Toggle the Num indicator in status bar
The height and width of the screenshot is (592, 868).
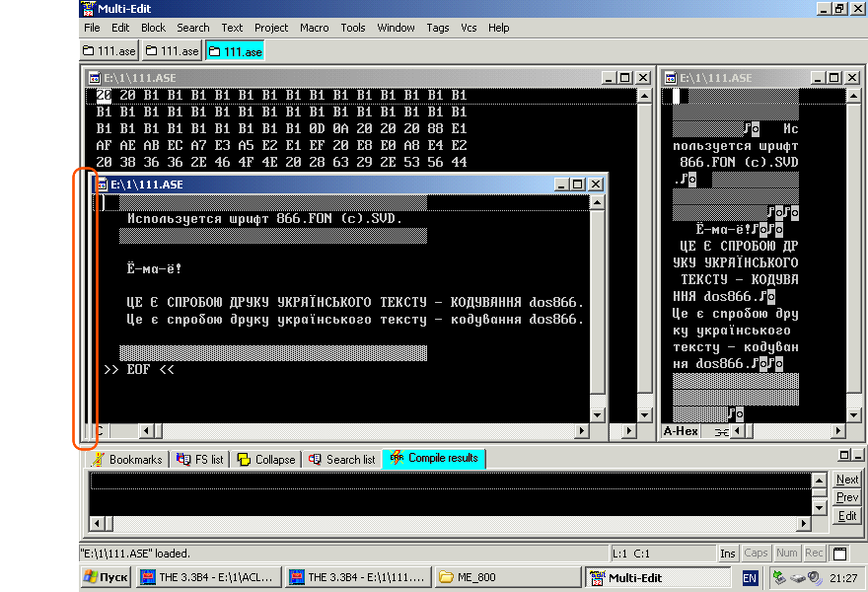pyautogui.click(x=787, y=553)
